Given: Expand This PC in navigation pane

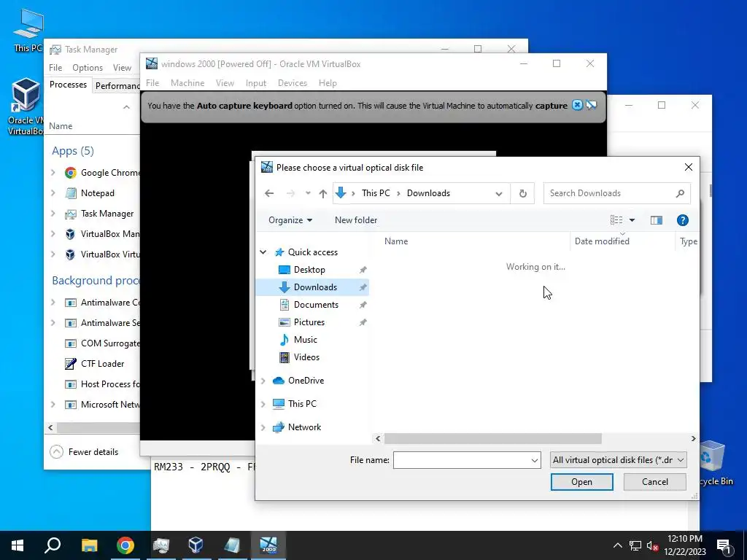Looking at the screenshot, I should point(263,404).
